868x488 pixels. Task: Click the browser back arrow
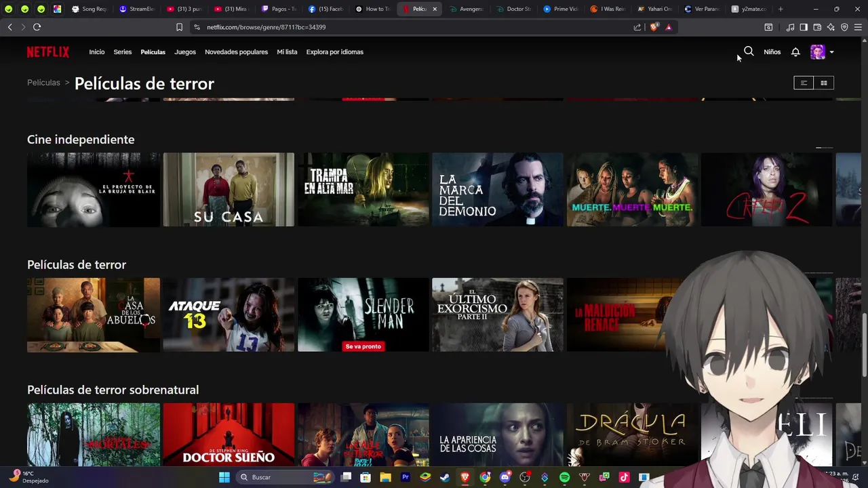click(x=9, y=27)
